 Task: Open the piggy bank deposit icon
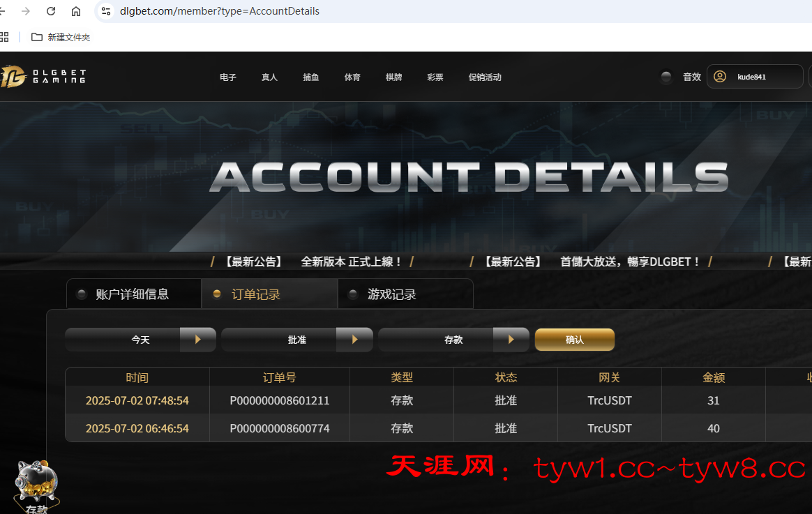[37, 481]
